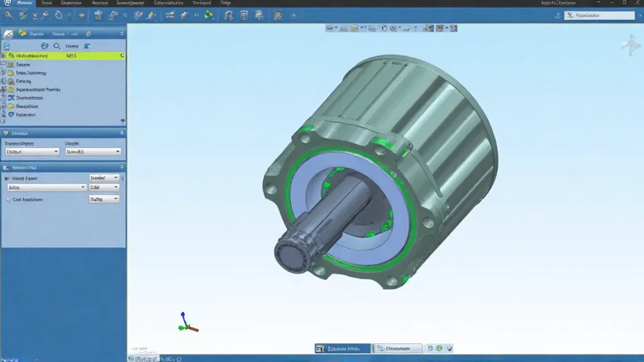Screen dimensions: 644x362
Task: Open the dropdown arrow after the first viewport-toolbar icon
Action: click(336, 28)
